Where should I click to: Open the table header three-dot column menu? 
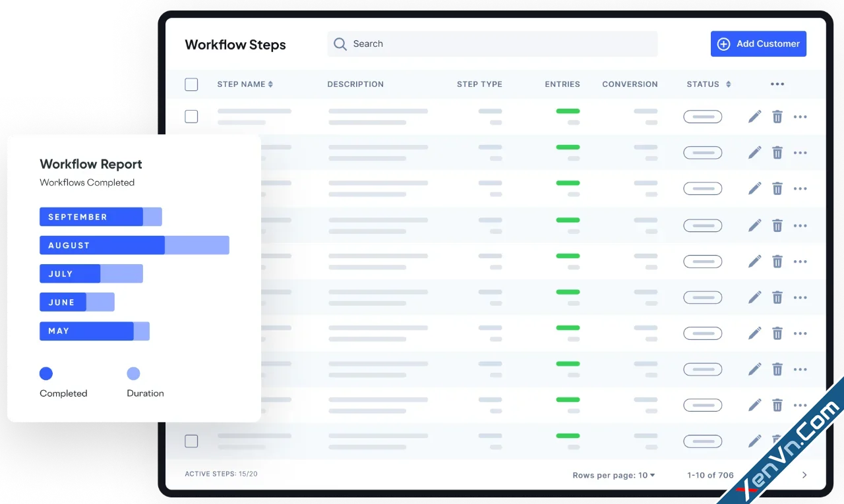pos(777,84)
